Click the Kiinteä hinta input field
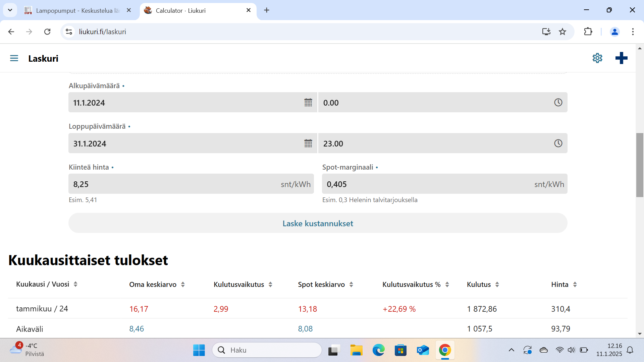This screenshot has height=362, width=644. 174,184
